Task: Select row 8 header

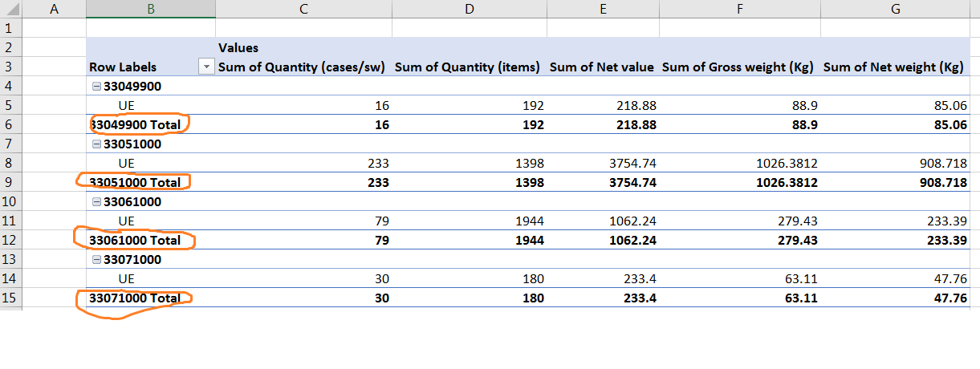Action: coord(11,163)
